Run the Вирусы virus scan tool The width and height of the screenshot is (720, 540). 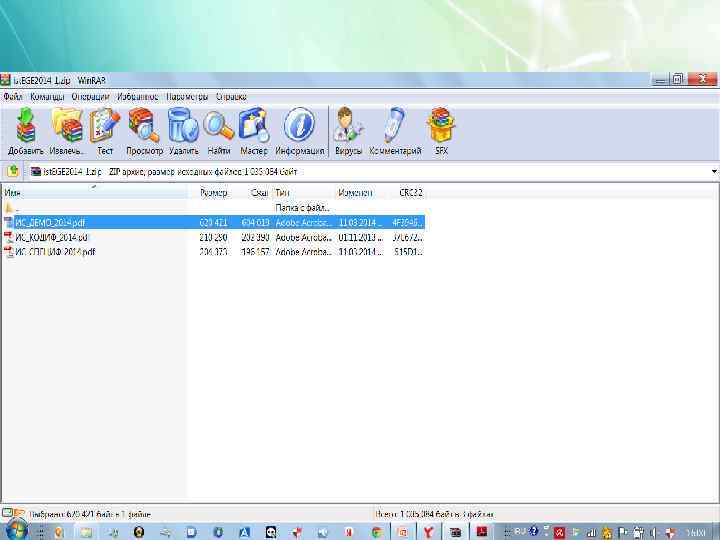[348, 132]
